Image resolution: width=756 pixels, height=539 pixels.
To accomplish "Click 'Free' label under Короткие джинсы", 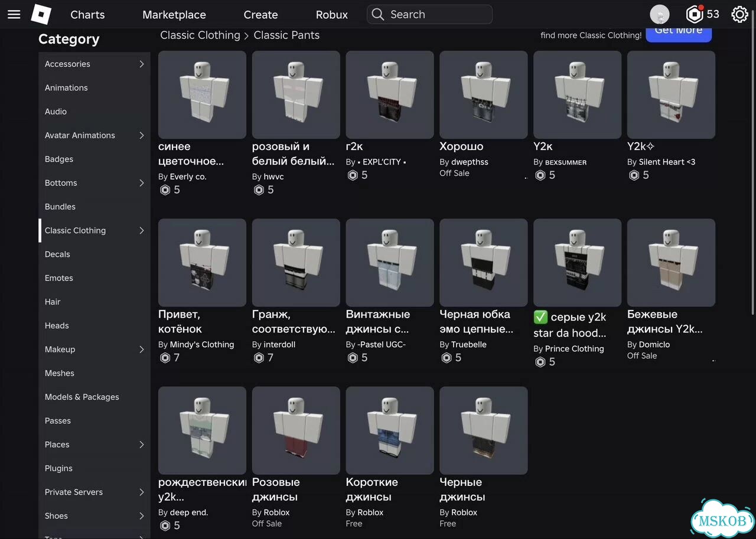I will coord(354,524).
